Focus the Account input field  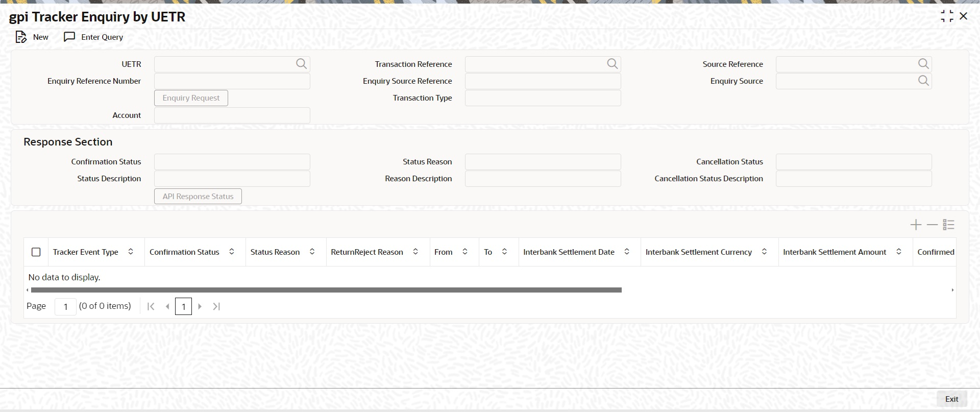tap(232, 115)
